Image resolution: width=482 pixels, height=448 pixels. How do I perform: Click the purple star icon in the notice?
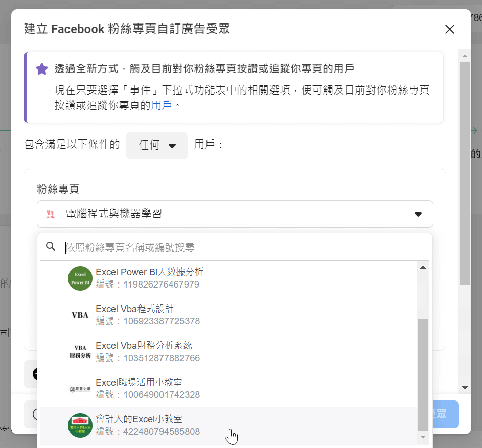click(42, 69)
